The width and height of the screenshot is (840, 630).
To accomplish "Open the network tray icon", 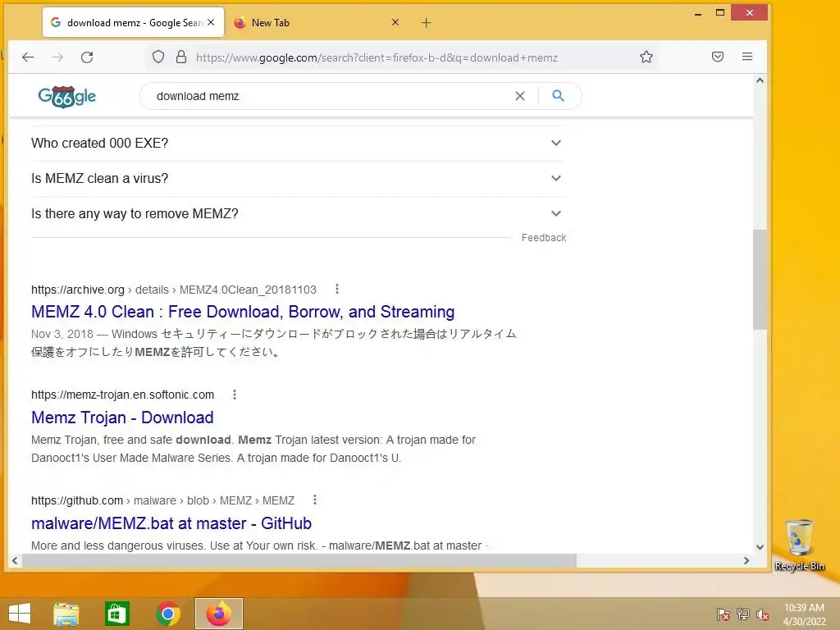I will 743,614.
